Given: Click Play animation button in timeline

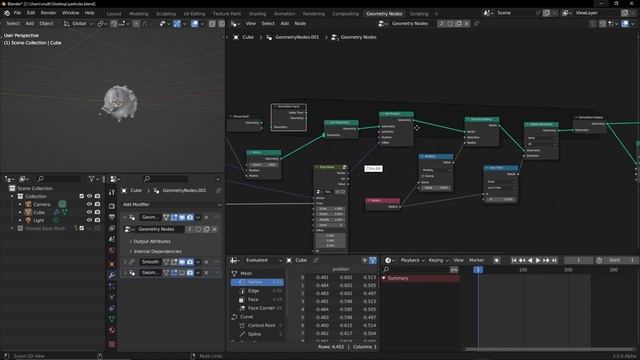Looking at the screenshot, I should coord(538,260).
